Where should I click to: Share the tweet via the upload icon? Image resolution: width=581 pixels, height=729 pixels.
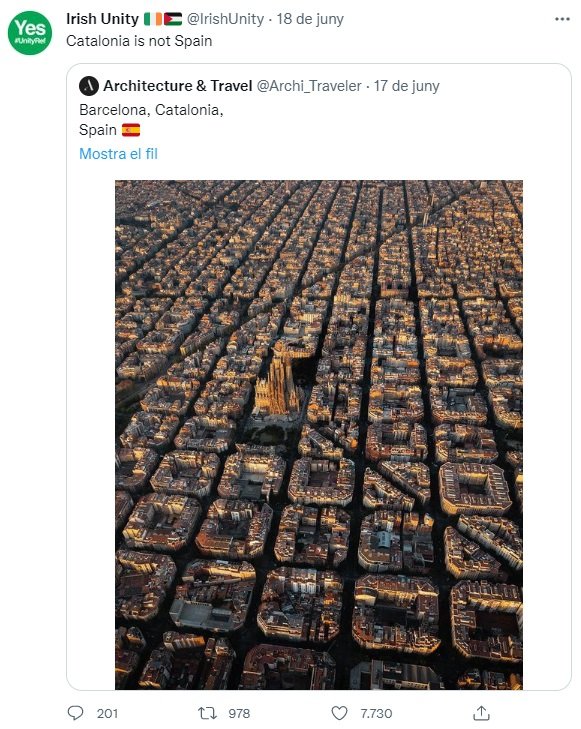[x=482, y=713]
